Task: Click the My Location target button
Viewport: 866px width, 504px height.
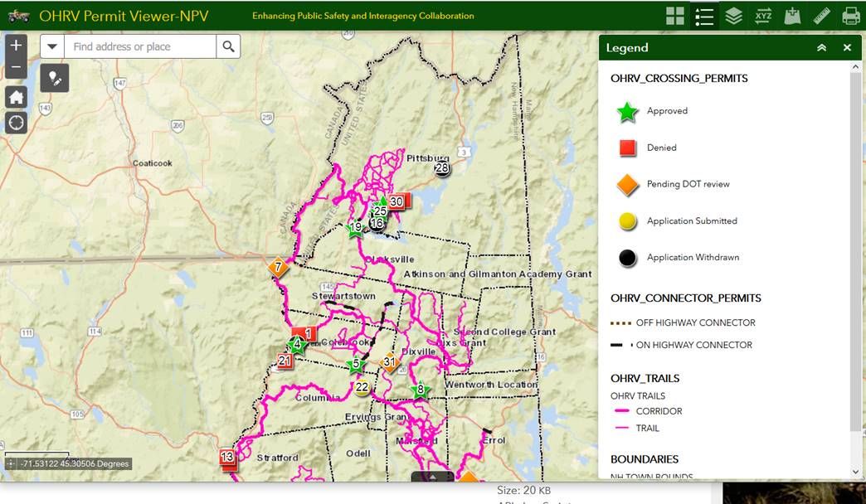Action: (17, 124)
